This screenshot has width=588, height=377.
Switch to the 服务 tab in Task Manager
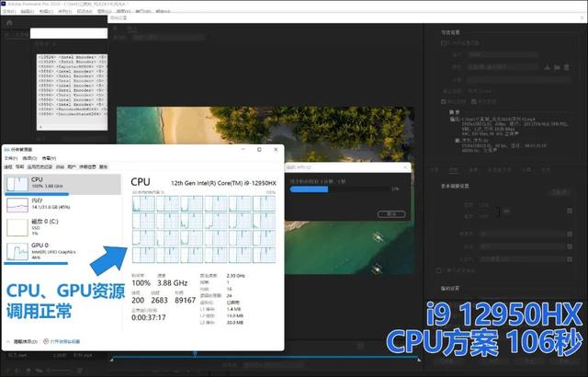point(104,166)
